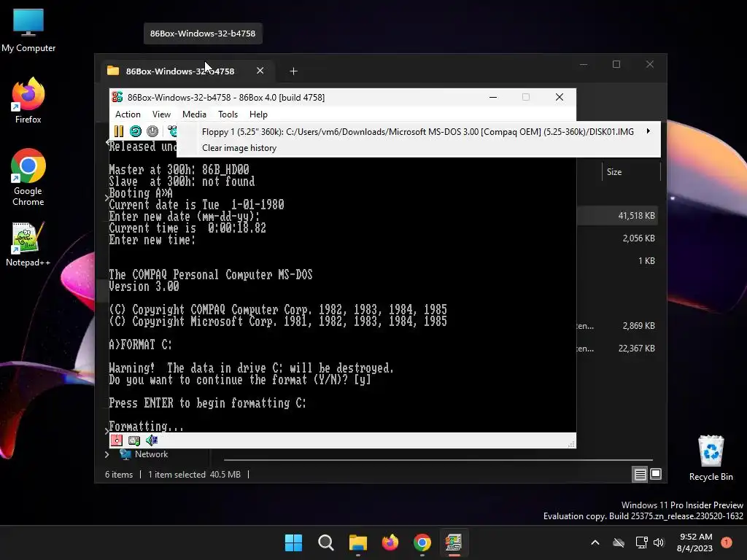Viewport: 747px width, 560px height.
Task: Open Chrome from the taskbar
Action: click(x=422, y=542)
